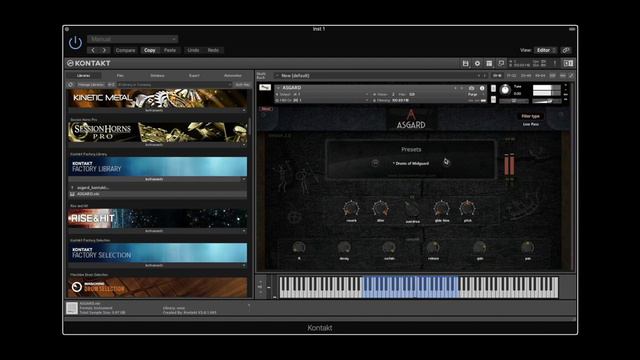Screen dimensions: 640x360
Task: Open the Kontakt save (floppy disk) menu
Action: click(x=465, y=63)
